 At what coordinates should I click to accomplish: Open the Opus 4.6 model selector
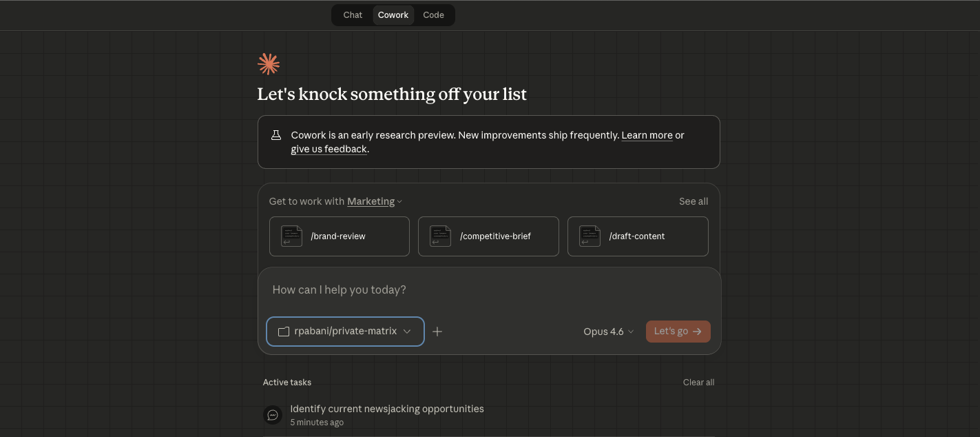pos(608,332)
